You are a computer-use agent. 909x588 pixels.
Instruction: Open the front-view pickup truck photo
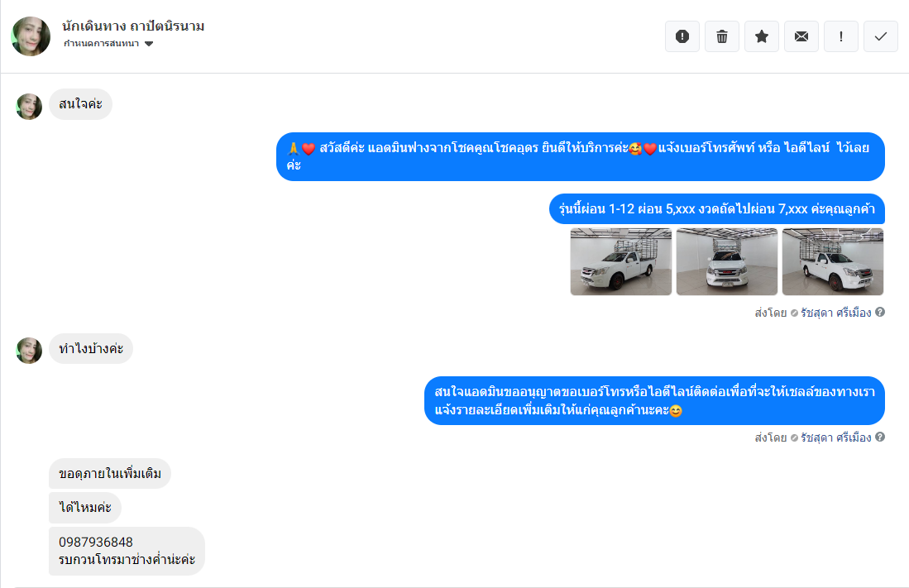(x=727, y=261)
